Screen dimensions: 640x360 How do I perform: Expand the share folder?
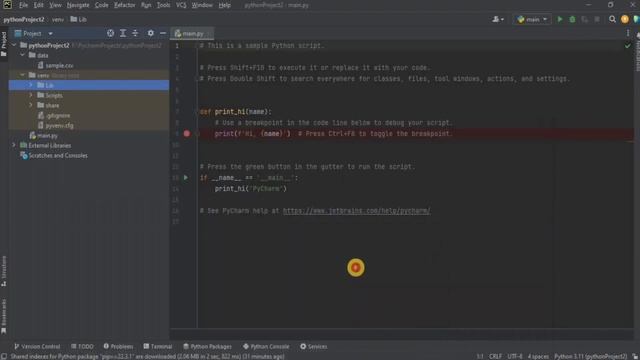pos(31,105)
